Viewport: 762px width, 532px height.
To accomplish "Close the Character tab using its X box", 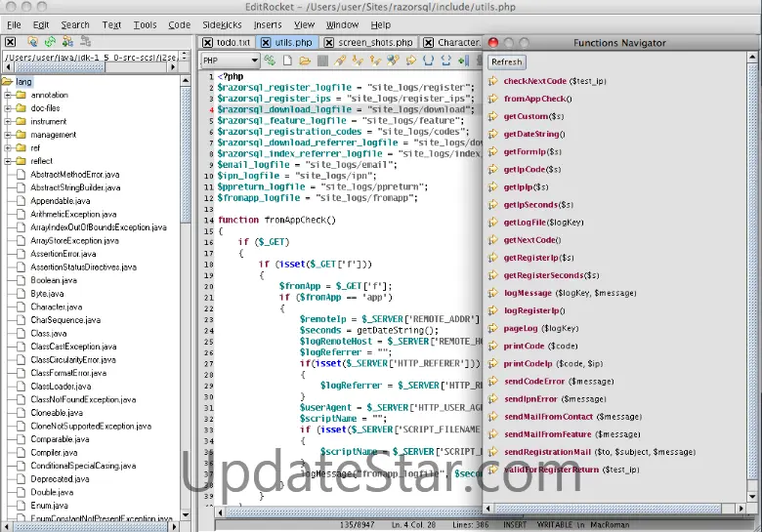I will (x=428, y=43).
